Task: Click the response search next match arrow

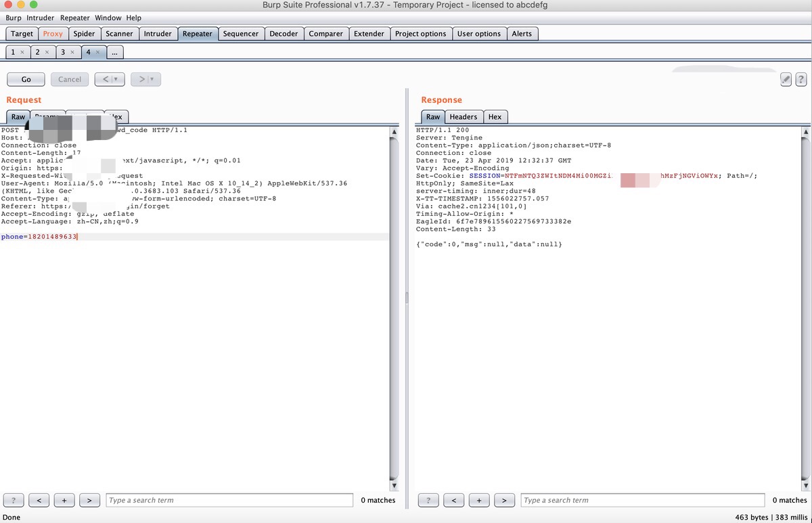Action: tap(504, 501)
